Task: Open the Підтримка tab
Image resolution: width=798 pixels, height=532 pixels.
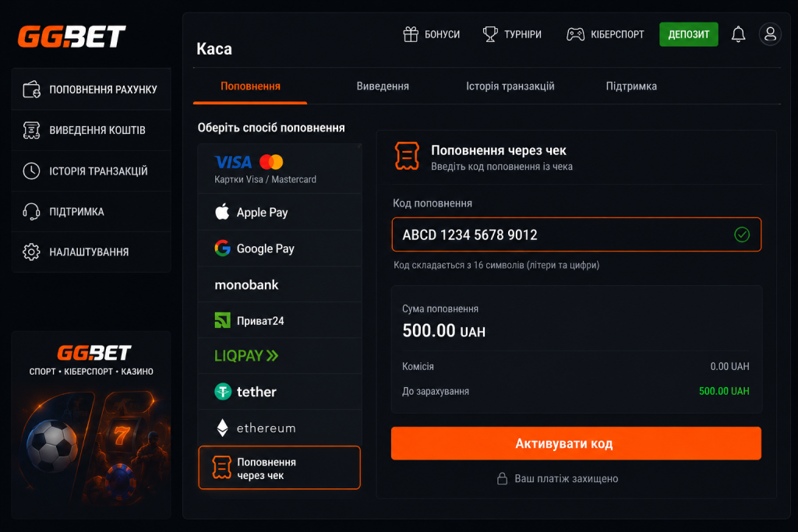Action: click(x=631, y=86)
